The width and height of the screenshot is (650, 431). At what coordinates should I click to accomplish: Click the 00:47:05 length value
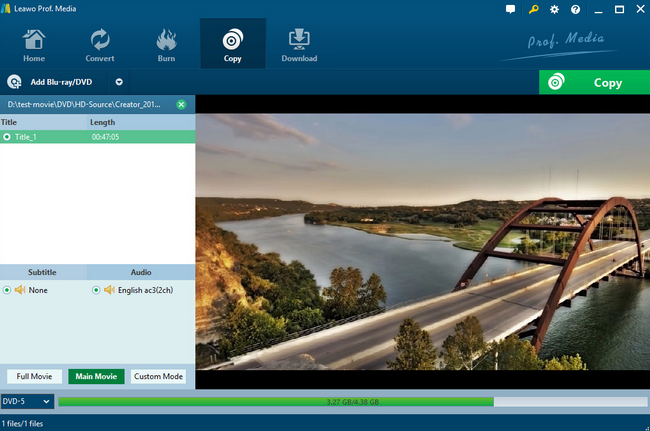(105, 137)
